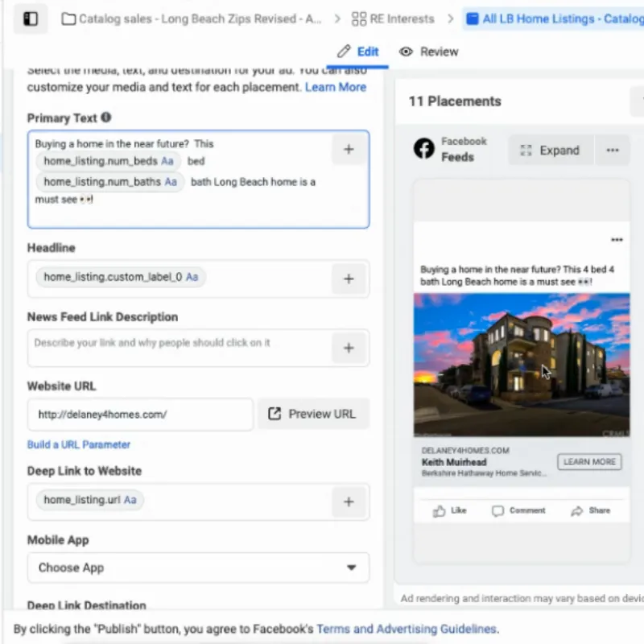Add a field using Primary Text plus button
The image size is (644, 644).
pos(349,149)
